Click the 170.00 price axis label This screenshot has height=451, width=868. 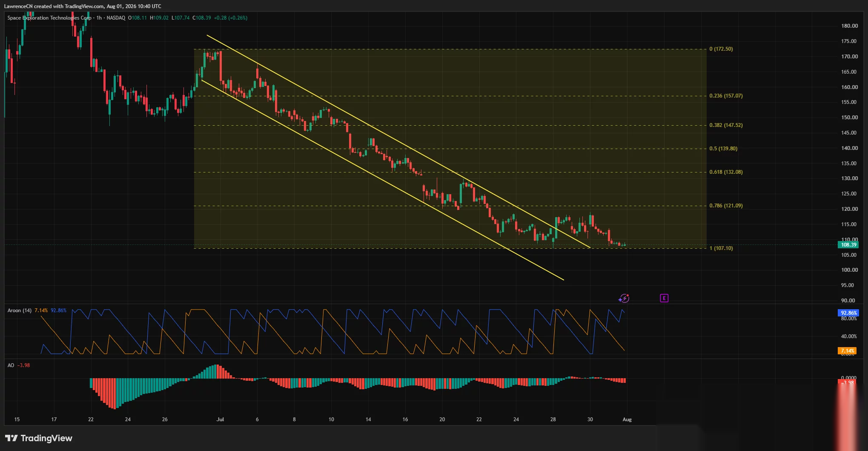(849, 57)
